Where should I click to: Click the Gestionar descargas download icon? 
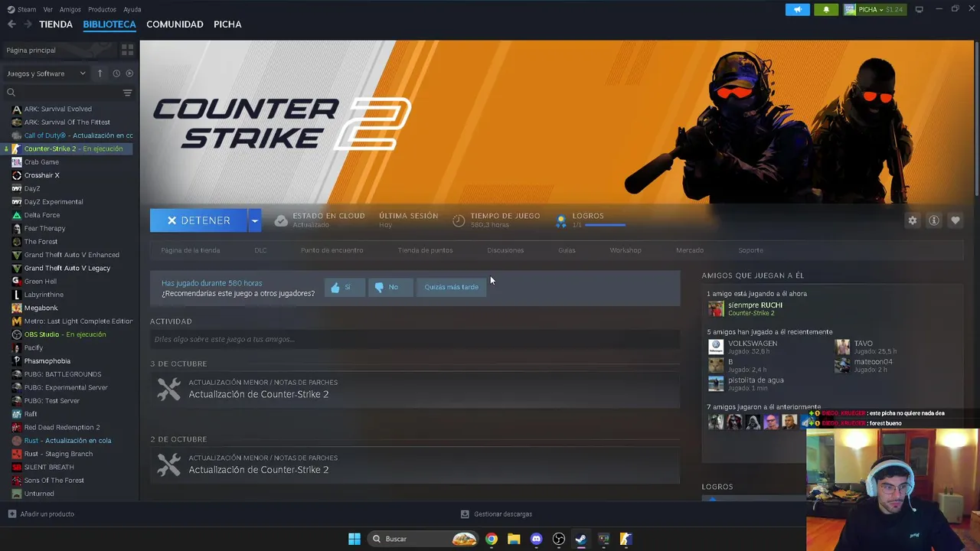tap(465, 514)
